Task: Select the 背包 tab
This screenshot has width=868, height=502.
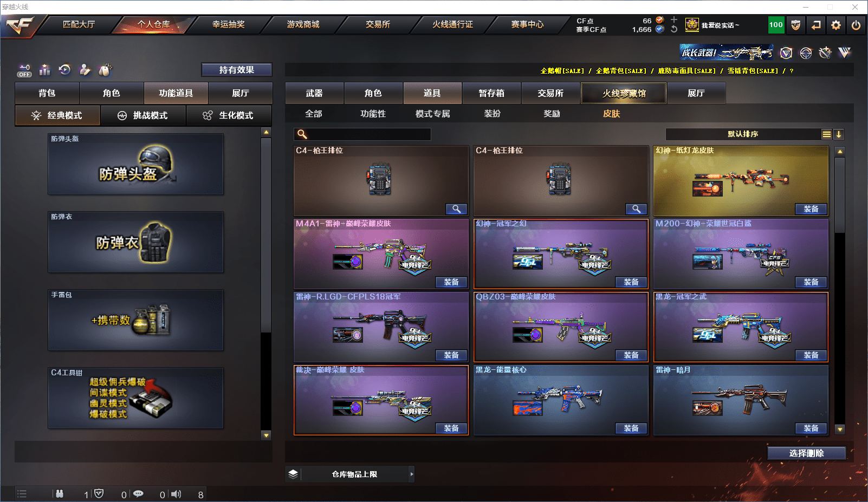Action: [x=47, y=93]
